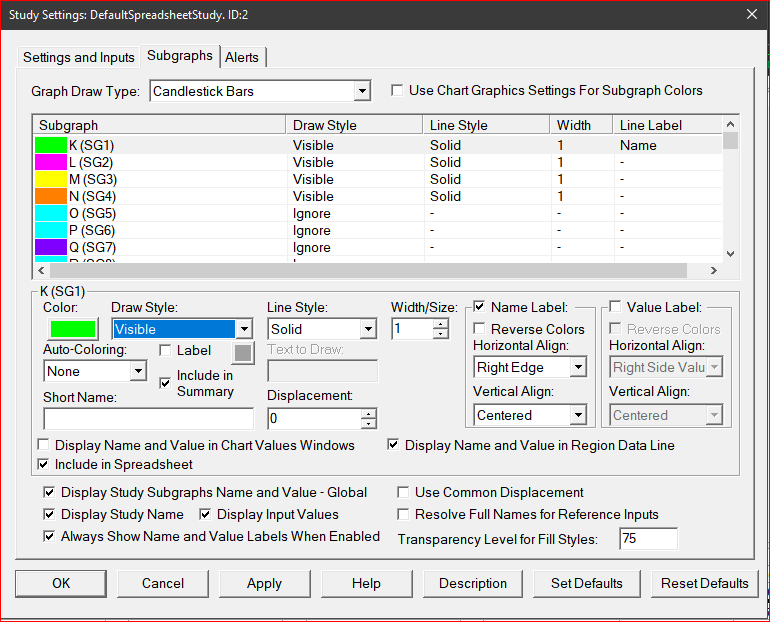Open the Auto-Coloring dropdown

(137, 371)
